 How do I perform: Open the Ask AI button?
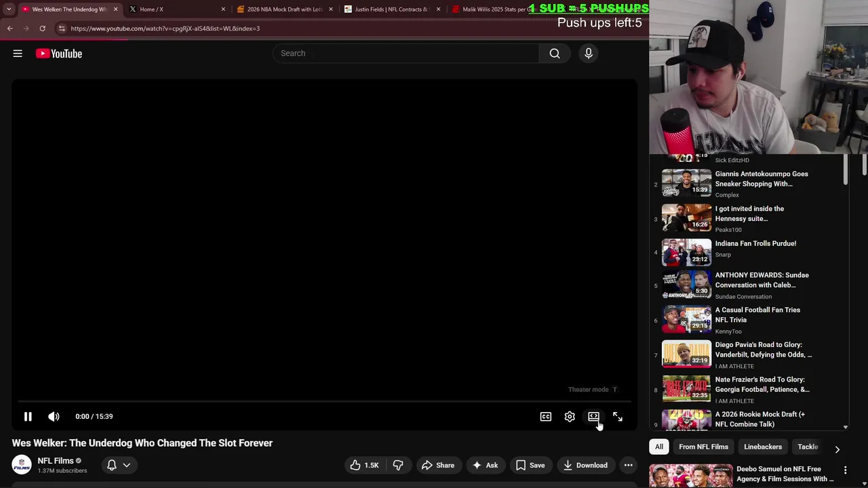pos(486,466)
